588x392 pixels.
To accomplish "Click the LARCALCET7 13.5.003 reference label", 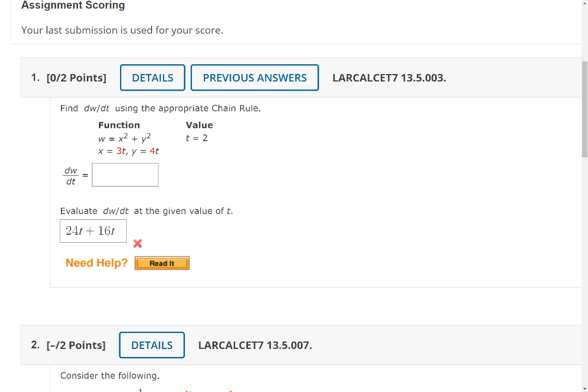I will 389,77.
